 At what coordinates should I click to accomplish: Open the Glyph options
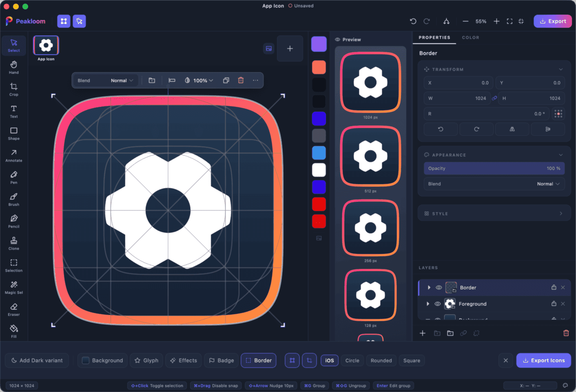click(x=146, y=361)
